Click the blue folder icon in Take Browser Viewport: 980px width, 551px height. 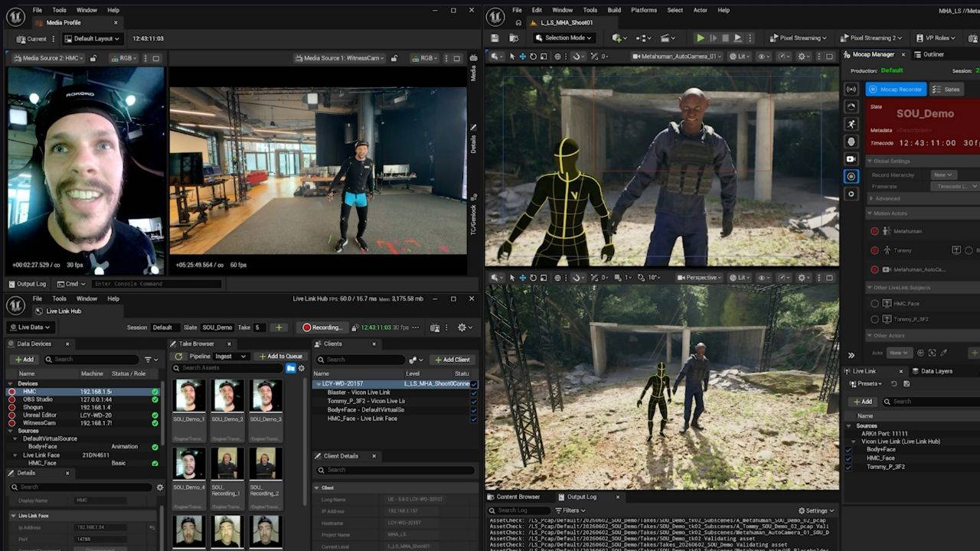coord(291,368)
